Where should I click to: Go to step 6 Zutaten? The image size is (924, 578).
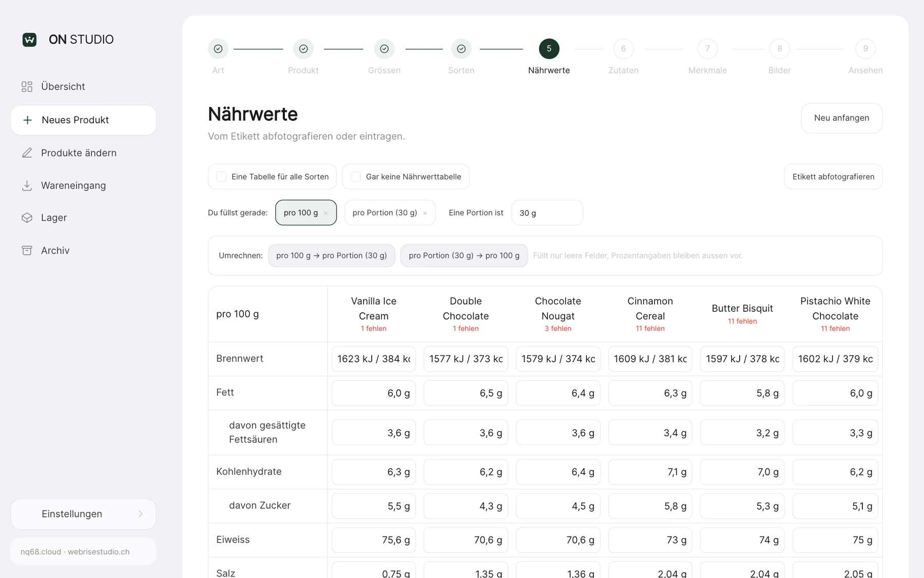point(624,49)
